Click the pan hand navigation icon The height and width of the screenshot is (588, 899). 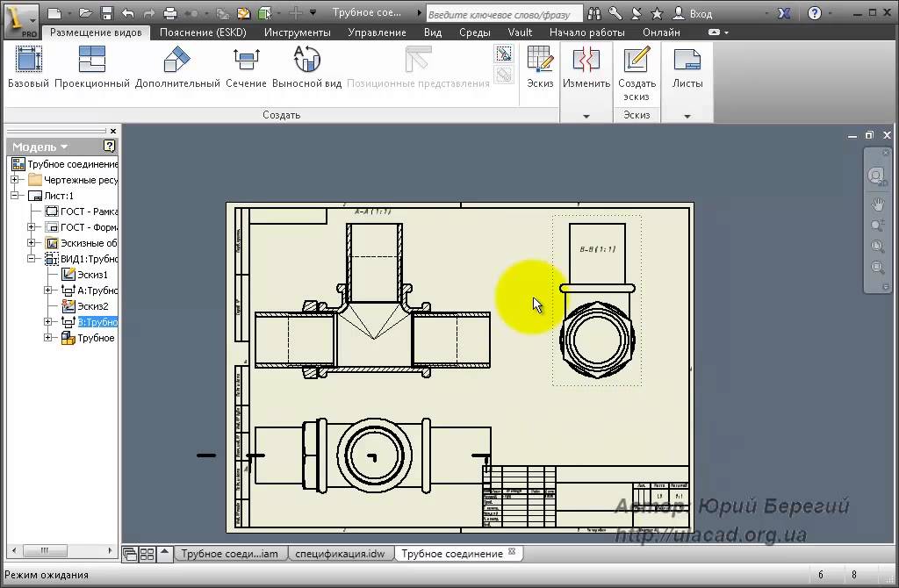[x=877, y=204]
